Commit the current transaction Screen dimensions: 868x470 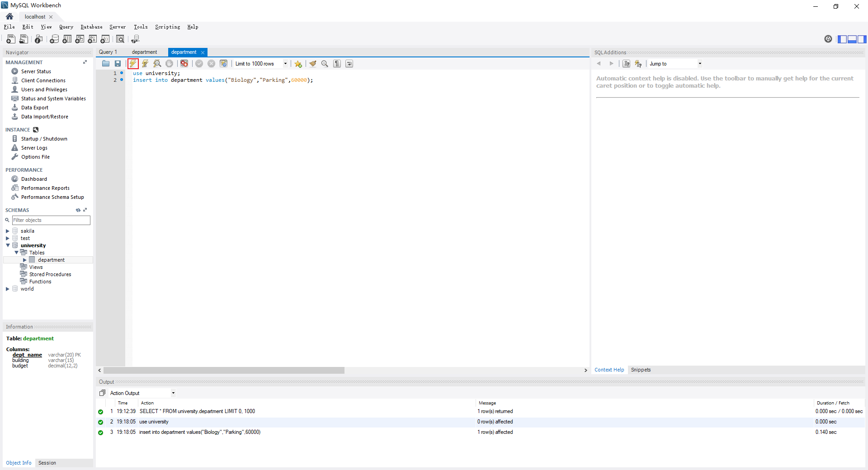tap(199, 64)
